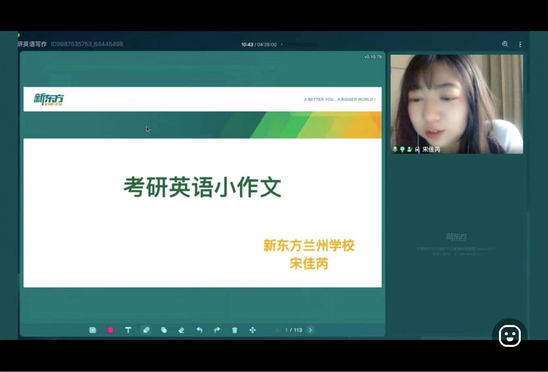Click the teacher's webcam video thumbnail
548x372 pixels.
(x=457, y=104)
